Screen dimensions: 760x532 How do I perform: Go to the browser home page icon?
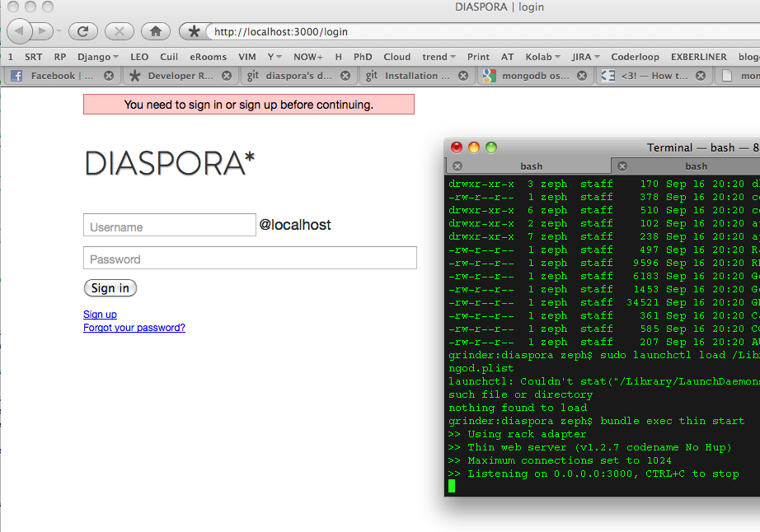(156, 31)
